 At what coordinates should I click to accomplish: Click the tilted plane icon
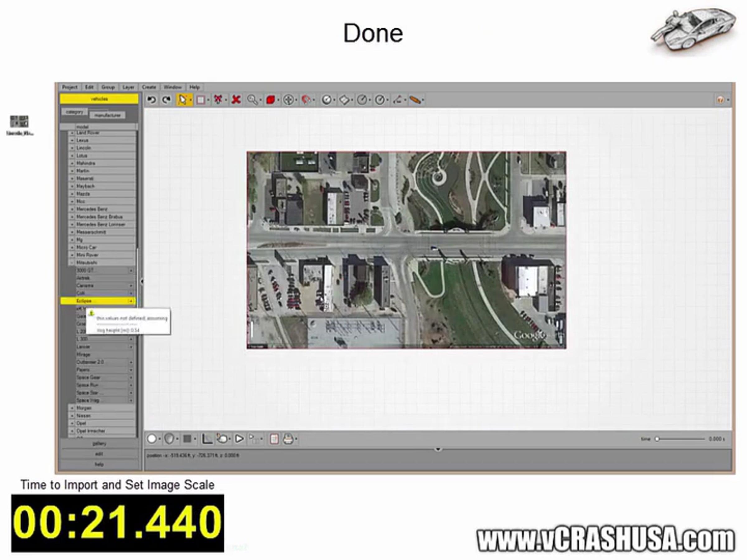pos(344,100)
